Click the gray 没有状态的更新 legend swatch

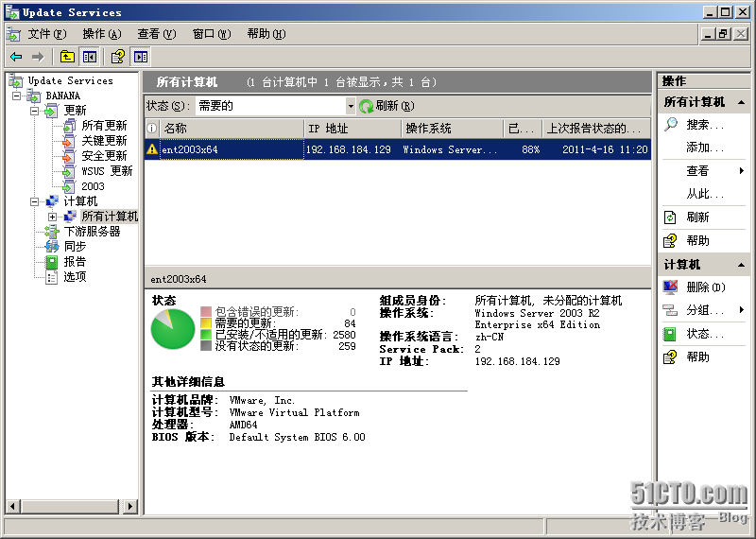(x=206, y=346)
